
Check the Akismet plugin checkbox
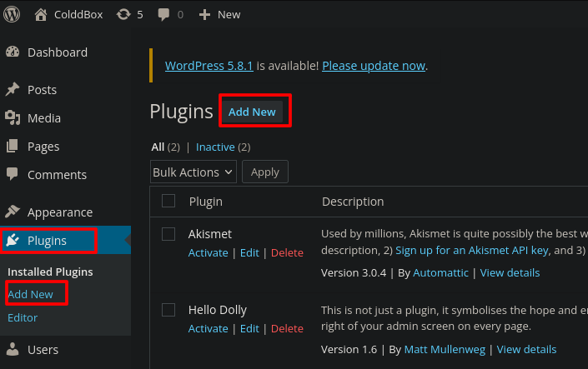coord(168,234)
